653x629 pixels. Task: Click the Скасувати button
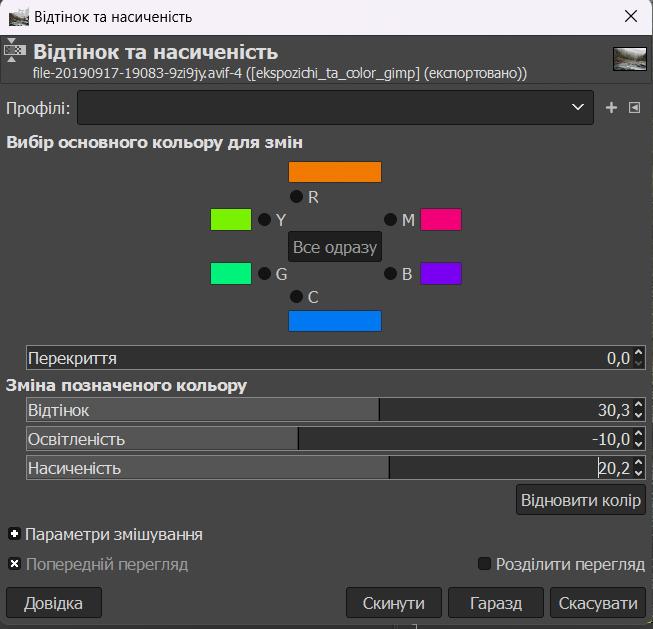click(598, 603)
